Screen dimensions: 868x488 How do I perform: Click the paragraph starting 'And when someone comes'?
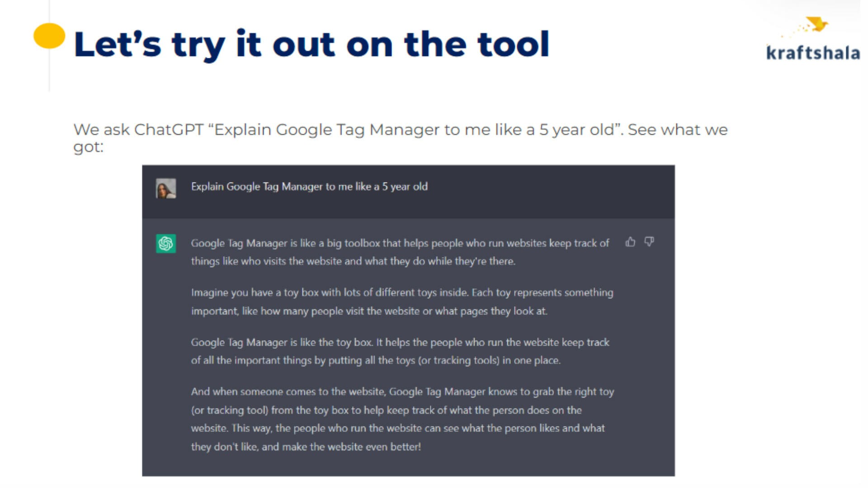[402, 419]
